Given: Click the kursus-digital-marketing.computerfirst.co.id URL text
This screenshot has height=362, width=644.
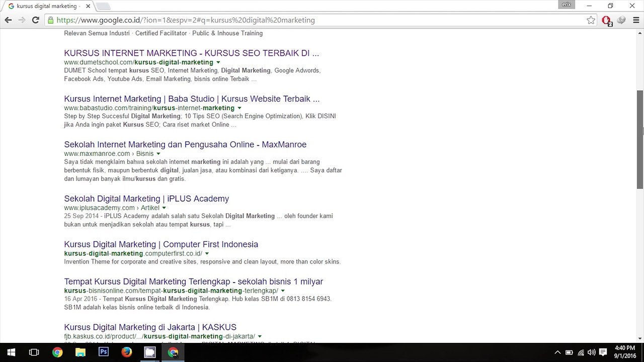Looking at the screenshot, I should (x=133, y=254).
